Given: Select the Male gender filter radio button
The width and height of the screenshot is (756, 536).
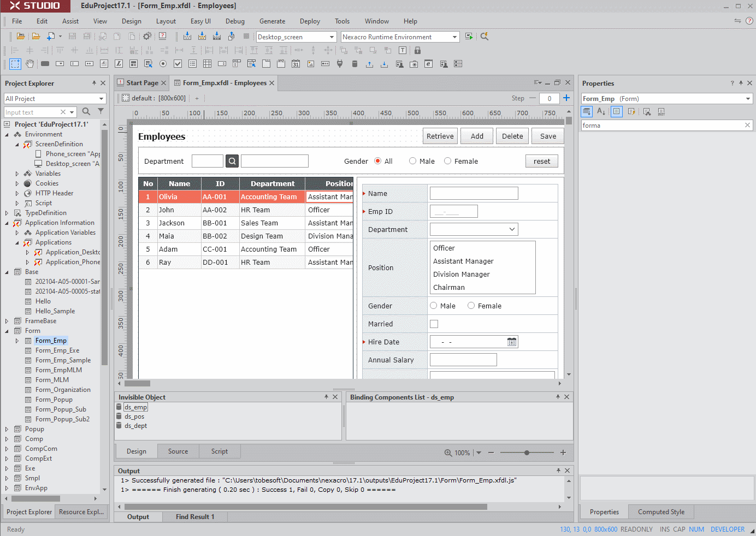Looking at the screenshot, I should 413,161.
